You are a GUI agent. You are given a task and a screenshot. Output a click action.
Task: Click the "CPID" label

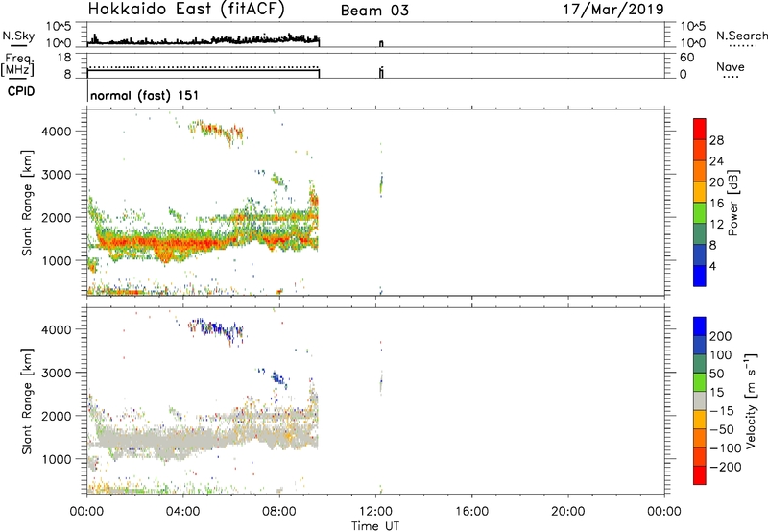click(x=21, y=91)
